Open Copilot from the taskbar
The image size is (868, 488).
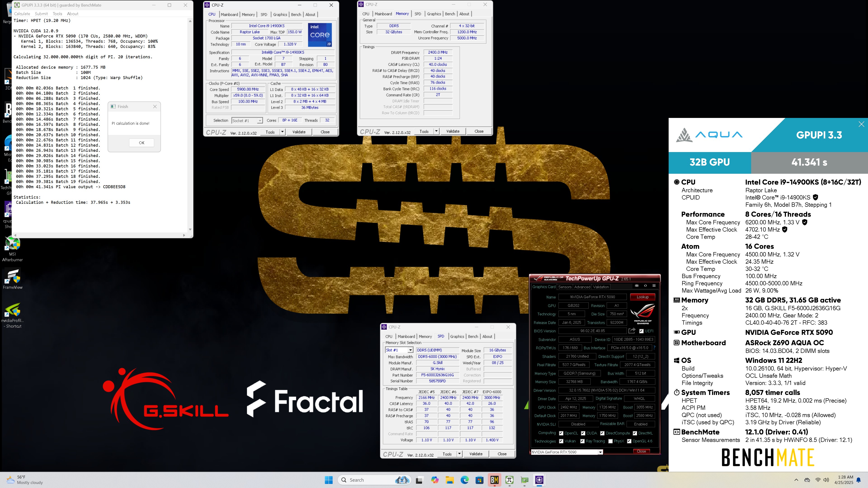(x=435, y=480)
